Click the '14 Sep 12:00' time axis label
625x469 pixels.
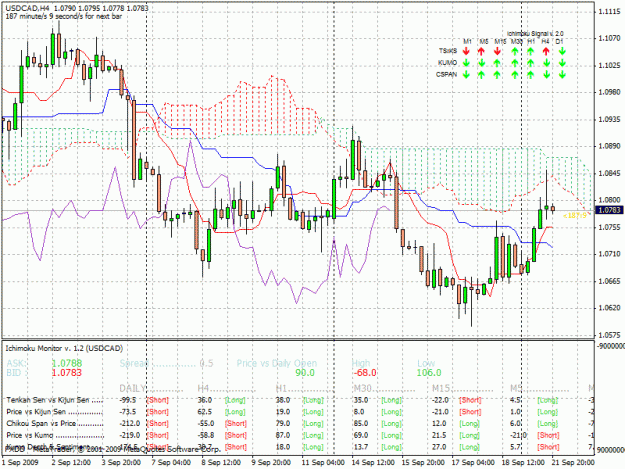pos(373,463)
